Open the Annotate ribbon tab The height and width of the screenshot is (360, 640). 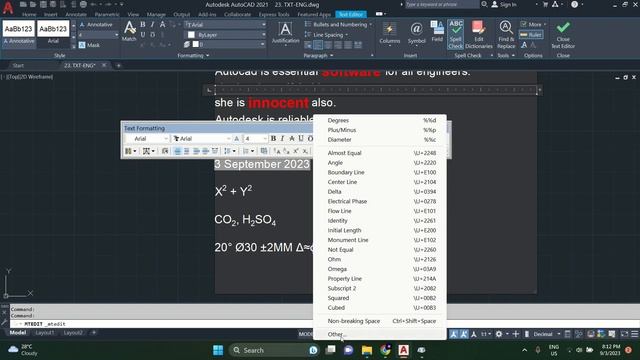76,14
